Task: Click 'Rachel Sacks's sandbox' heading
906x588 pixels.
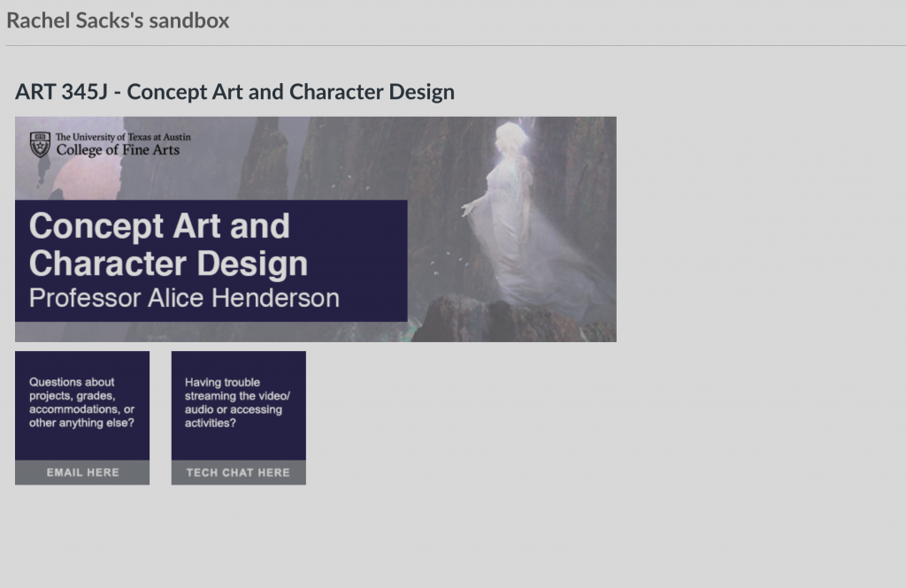Action: (118, 21)
